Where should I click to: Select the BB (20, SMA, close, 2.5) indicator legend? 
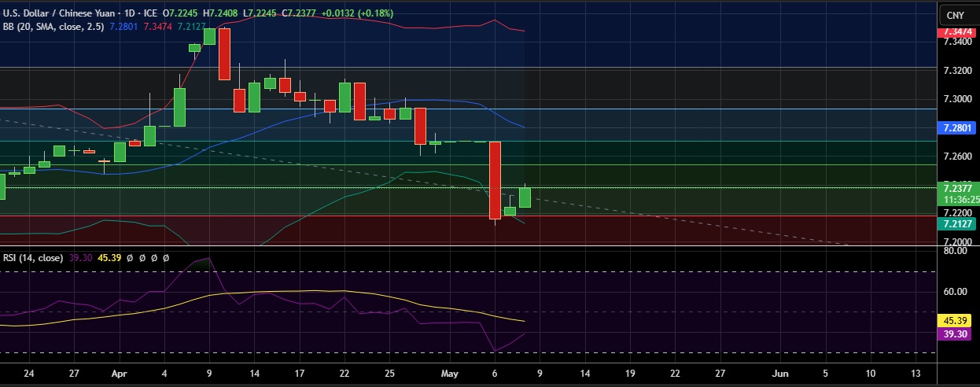point(53,26)
